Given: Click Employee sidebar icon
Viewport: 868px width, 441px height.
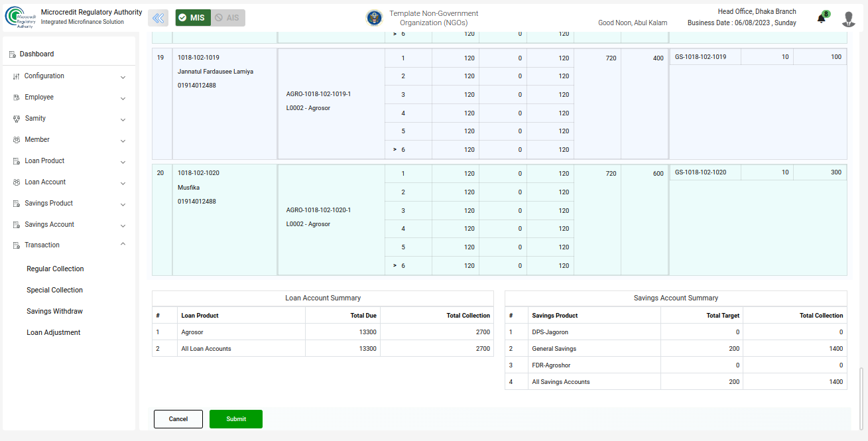Looking at the screenshot, I should point(17,97).
